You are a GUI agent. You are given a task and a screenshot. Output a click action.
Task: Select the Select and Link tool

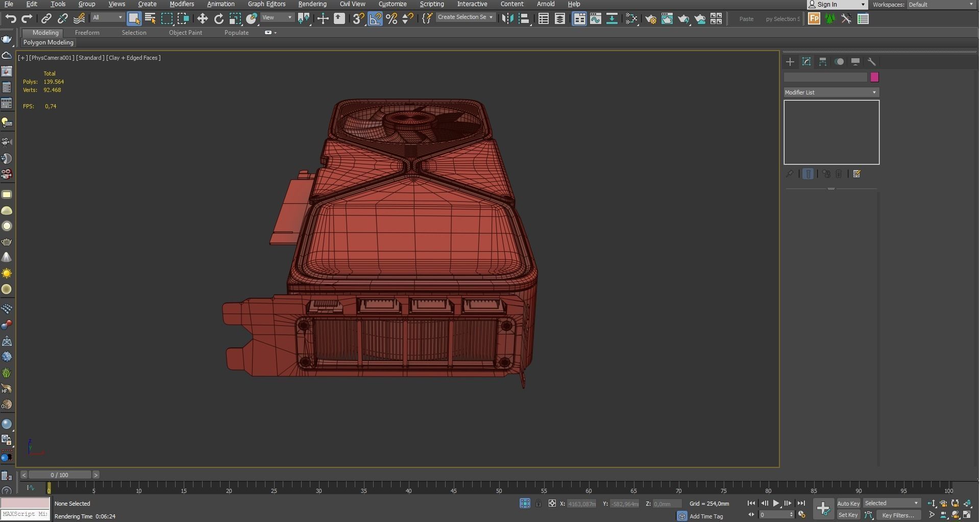pos(46,19)
